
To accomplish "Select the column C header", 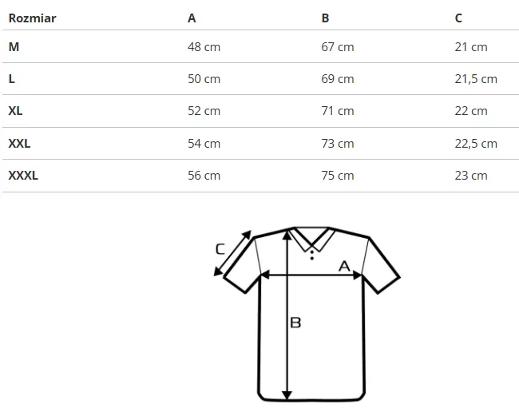I will click(458, 18).
